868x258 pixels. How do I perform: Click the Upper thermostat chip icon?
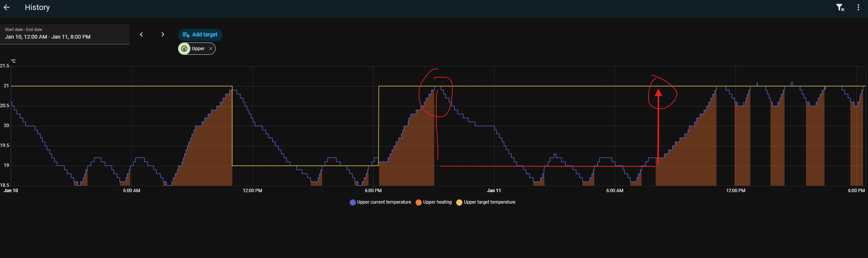pyautogui.click(x=184, y=49)
